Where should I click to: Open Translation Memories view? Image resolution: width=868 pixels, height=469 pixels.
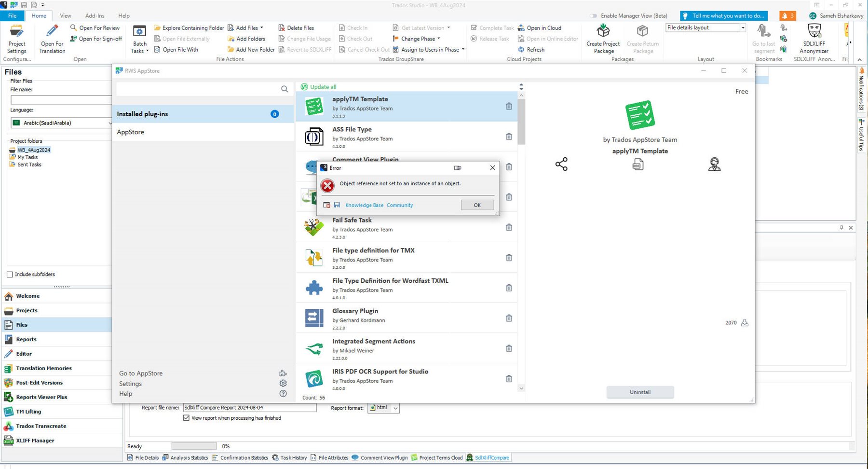click(x=57, y=369)
